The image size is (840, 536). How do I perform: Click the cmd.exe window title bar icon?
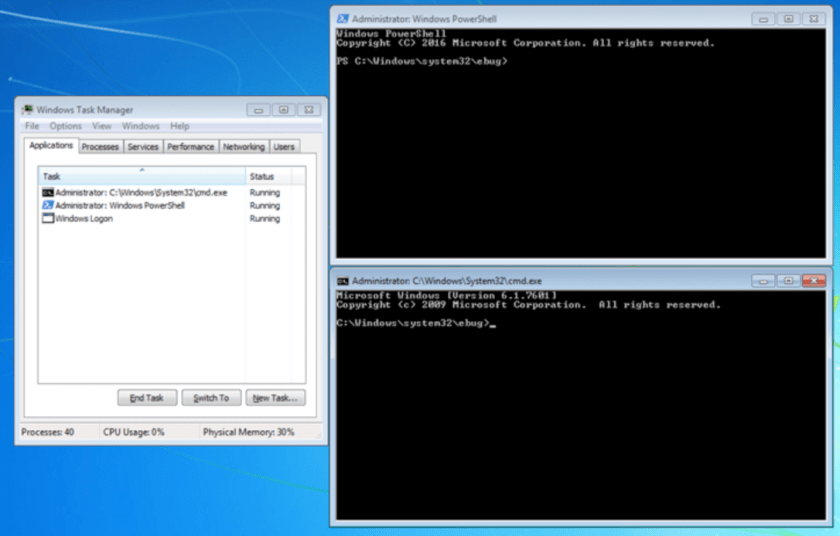[343, 282]
